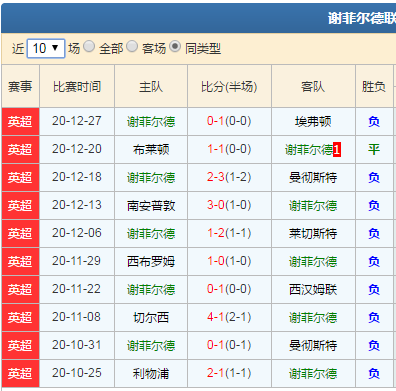Screen dimensions: 396x391
Task: Click the date 20-12-20
Action: click(77, 149)
